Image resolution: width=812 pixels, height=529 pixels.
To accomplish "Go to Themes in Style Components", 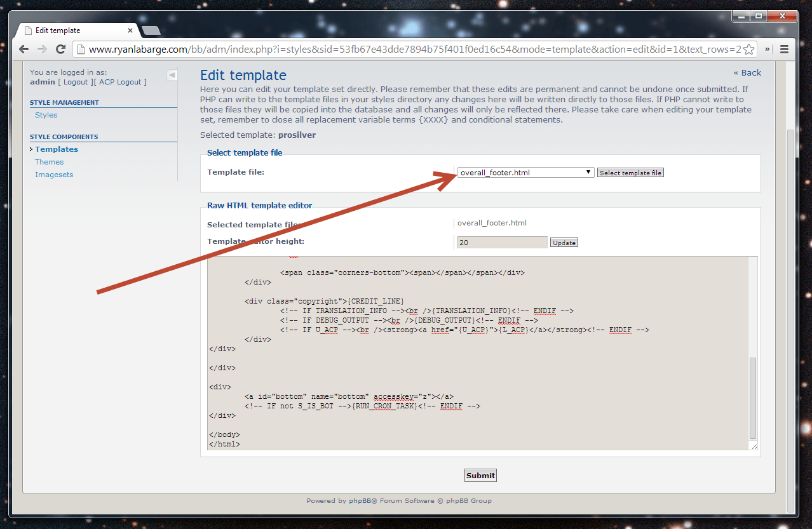I will [49, 162].
